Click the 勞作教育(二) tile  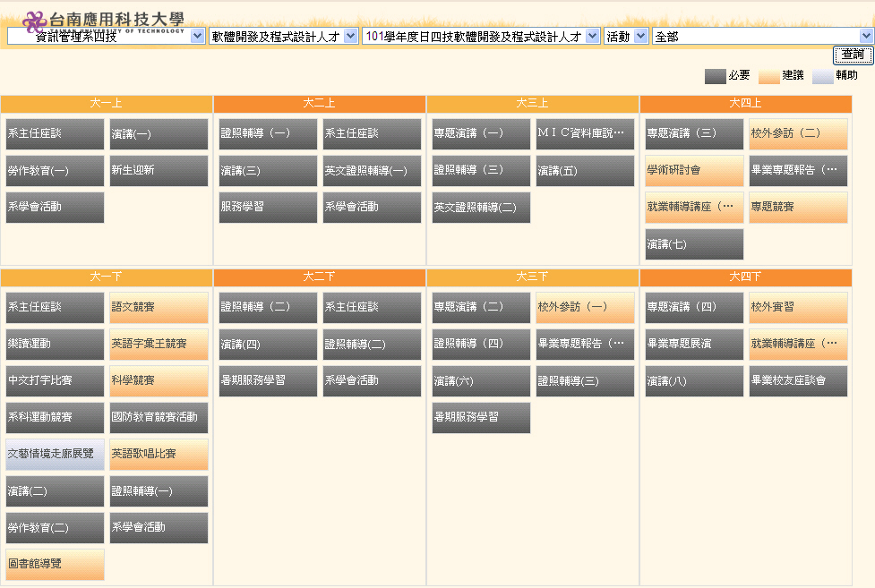(x=55, y=528)
